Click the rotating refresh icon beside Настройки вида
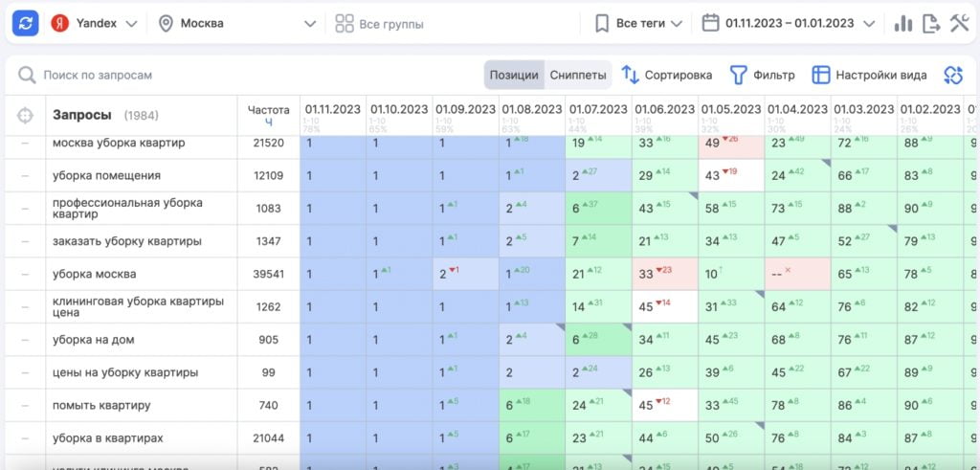The height and width of the screenshot is (470, 980). (x=951, y=75)
